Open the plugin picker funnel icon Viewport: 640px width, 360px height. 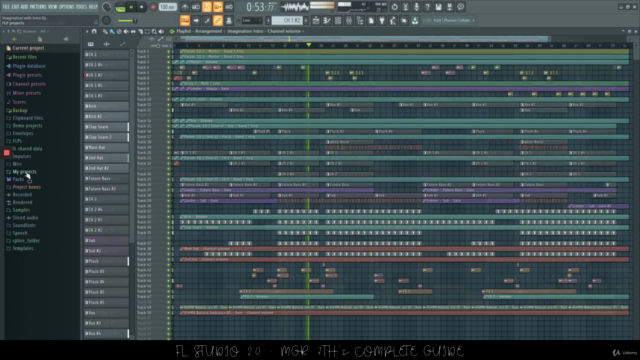(382, 20)
